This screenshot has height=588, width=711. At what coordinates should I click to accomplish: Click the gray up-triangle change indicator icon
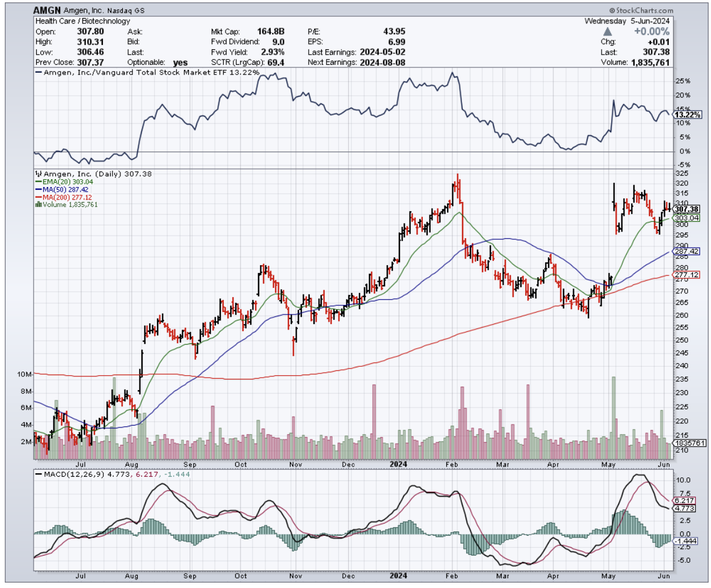coord(607,31)
